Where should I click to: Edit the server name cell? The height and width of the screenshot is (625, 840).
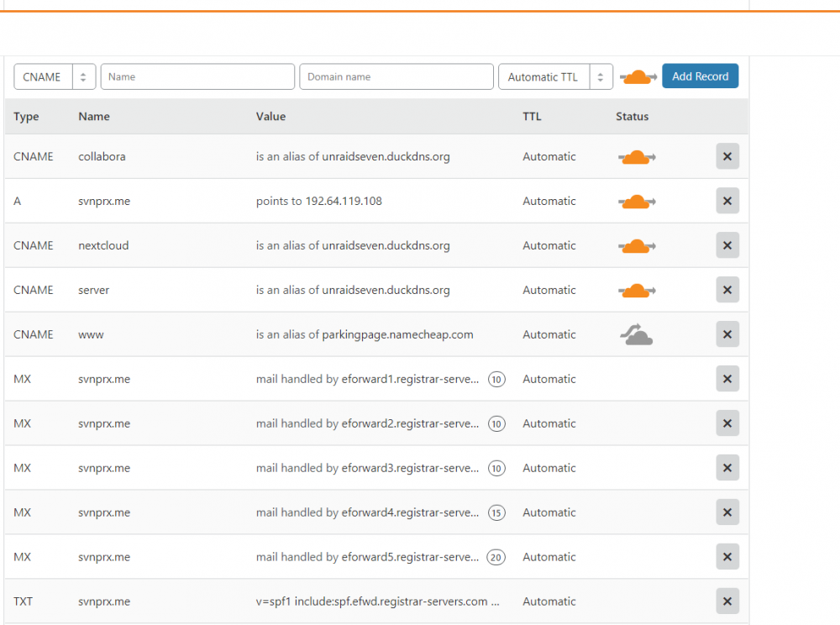[x=94, y=290]
